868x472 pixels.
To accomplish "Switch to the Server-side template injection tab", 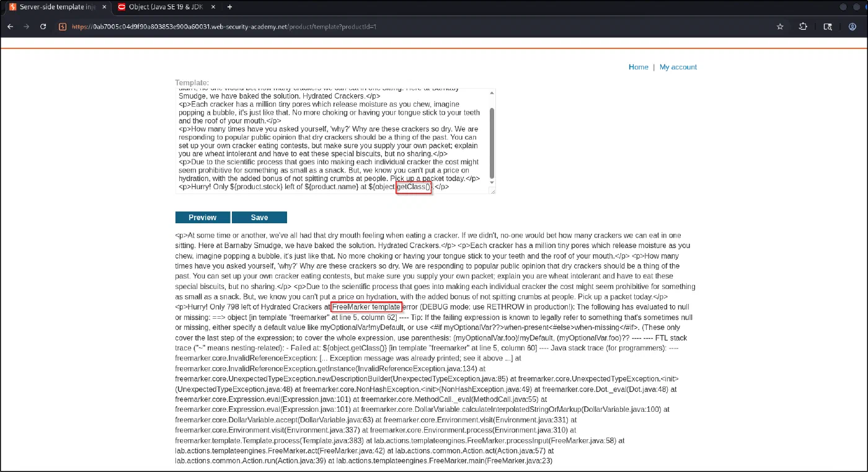I will pos(56,7).
